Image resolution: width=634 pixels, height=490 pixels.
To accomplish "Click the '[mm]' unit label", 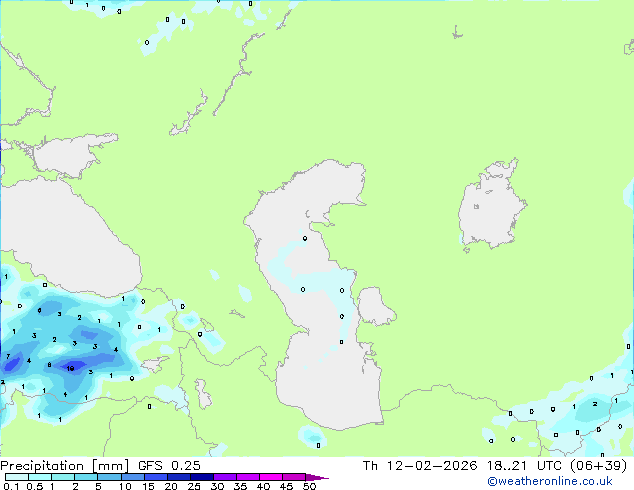I will [x=110, y=466].
